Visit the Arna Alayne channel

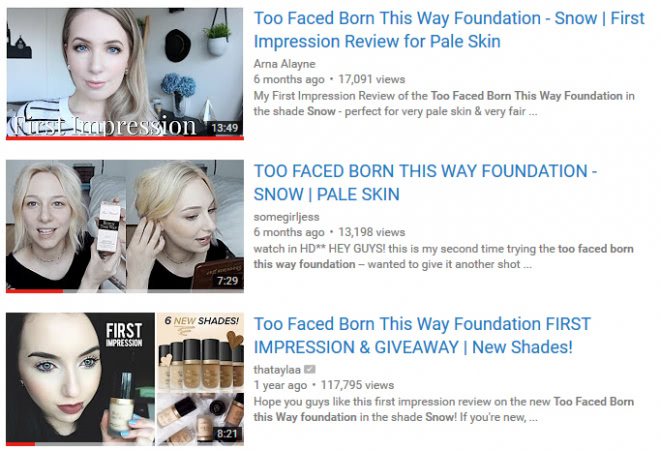284,64
